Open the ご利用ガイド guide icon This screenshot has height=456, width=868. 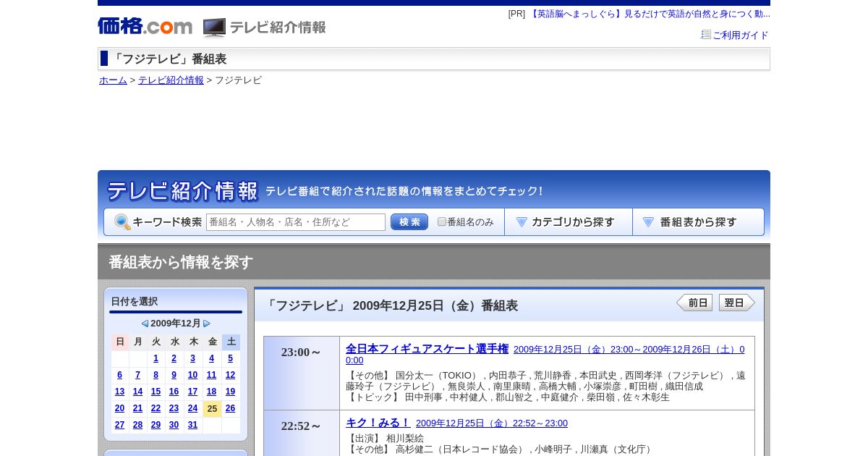[x=706, y=34]
